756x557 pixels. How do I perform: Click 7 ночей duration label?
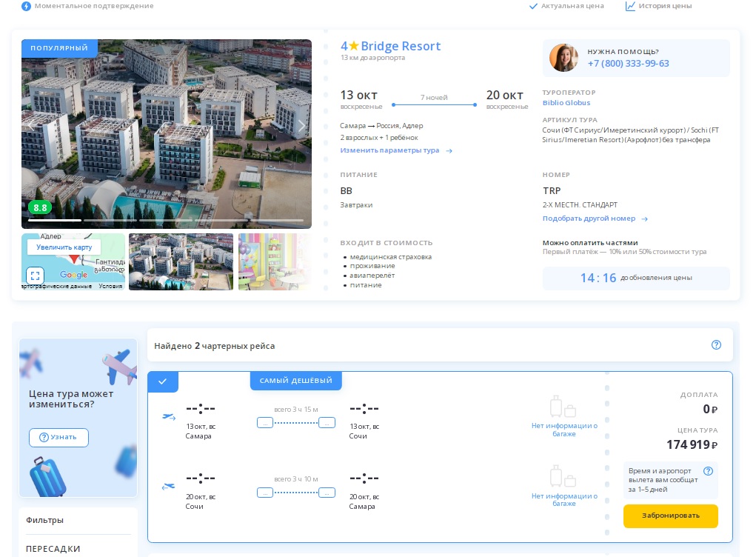(434, 98)
